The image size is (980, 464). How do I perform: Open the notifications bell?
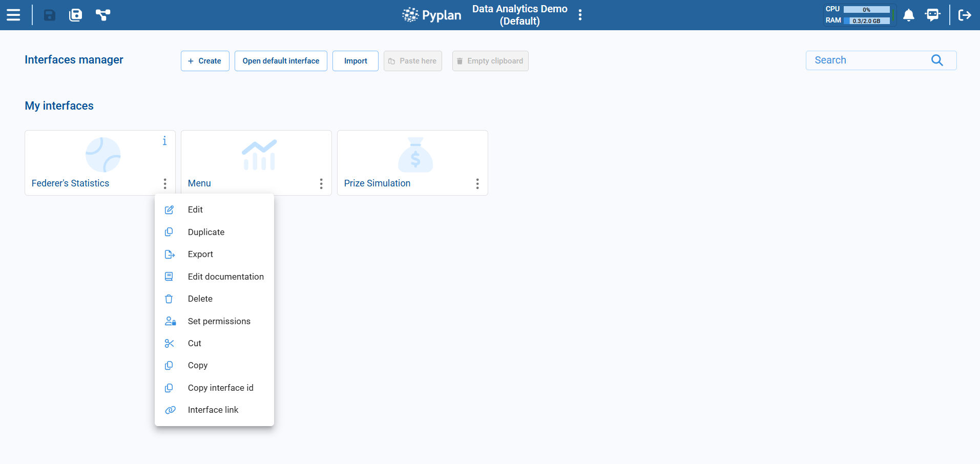[x=908, y=15]
